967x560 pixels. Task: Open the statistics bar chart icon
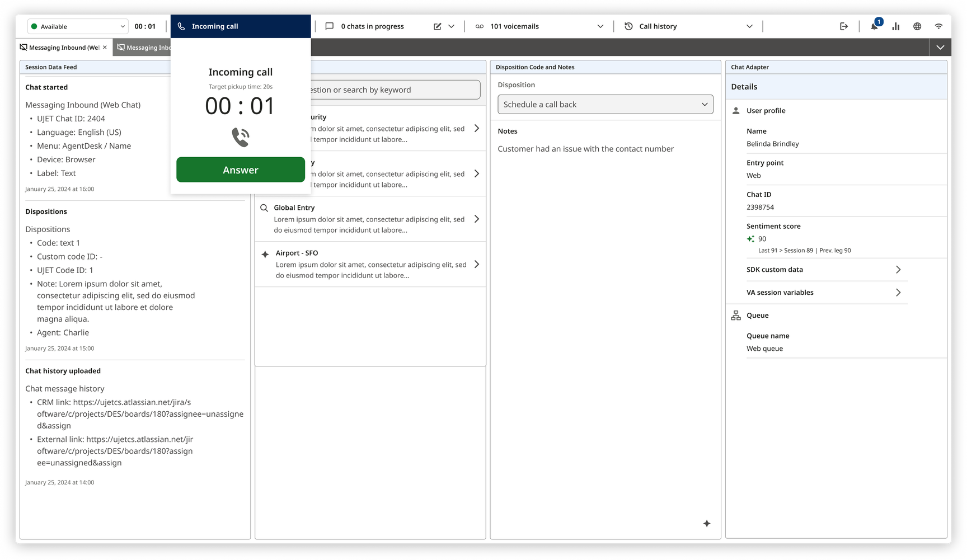(x=896, y=26)
